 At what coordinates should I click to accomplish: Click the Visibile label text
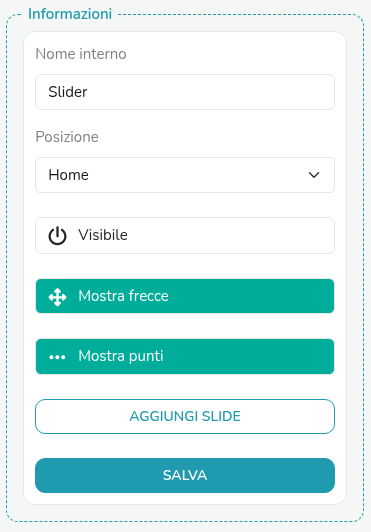(x=103, y=235)
